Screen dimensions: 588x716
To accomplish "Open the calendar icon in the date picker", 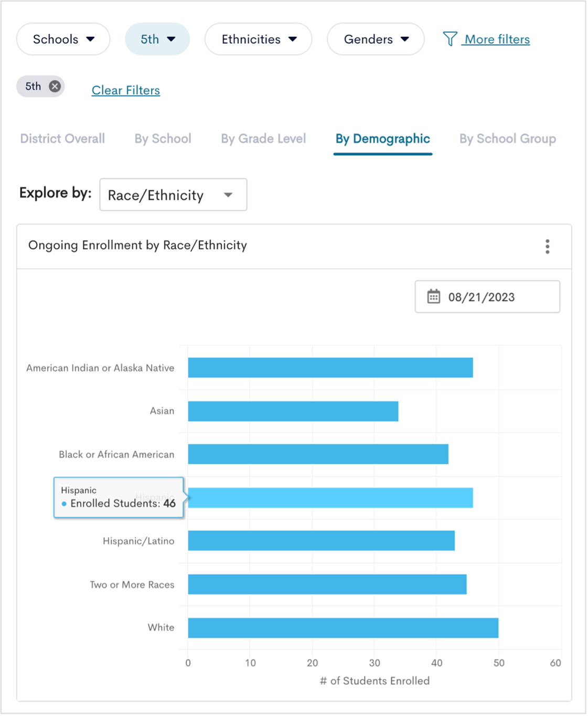I will click(433, 296).
